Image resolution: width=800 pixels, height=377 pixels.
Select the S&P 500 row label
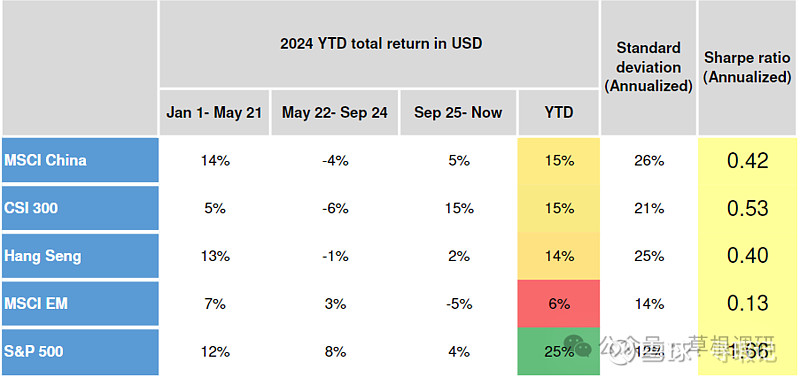point(80,352)
